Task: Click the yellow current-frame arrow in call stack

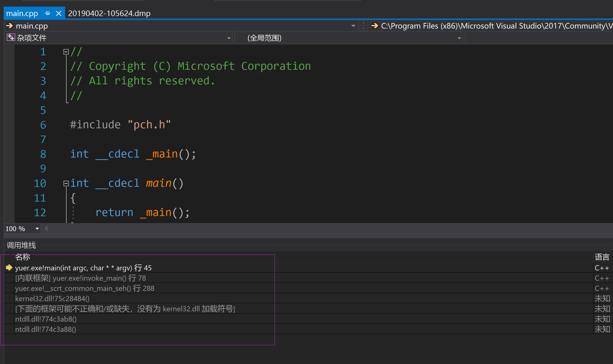Action: click(9, 268)
